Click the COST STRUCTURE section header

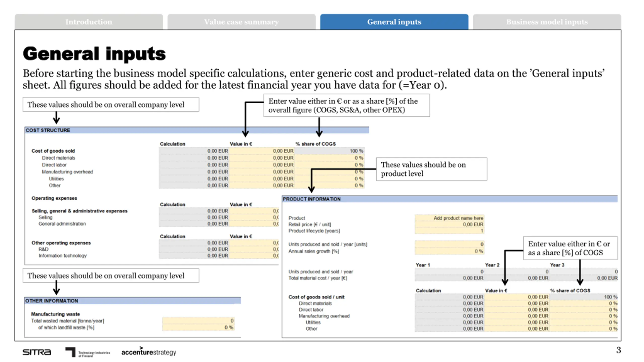coord(197,130)
